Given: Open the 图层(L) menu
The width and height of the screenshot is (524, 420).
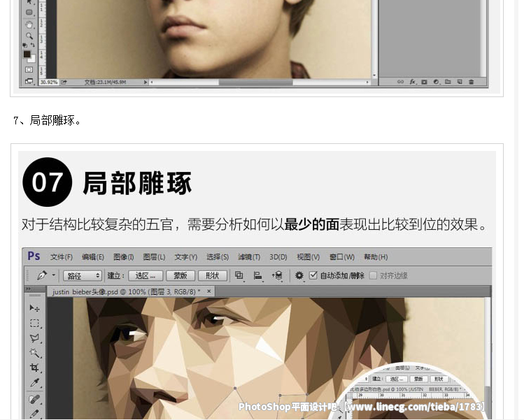Looking at the screenshot, I should point(154,257).
